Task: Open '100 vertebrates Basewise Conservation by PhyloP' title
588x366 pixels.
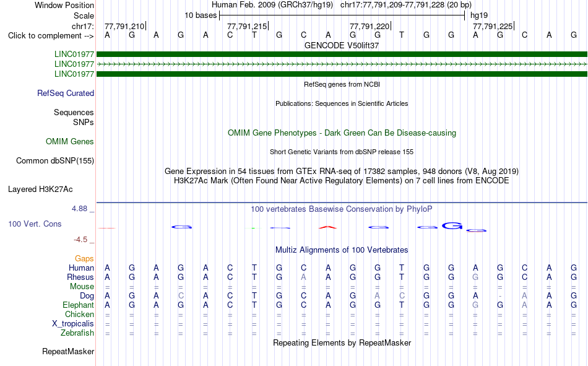Action: point(342,209)
